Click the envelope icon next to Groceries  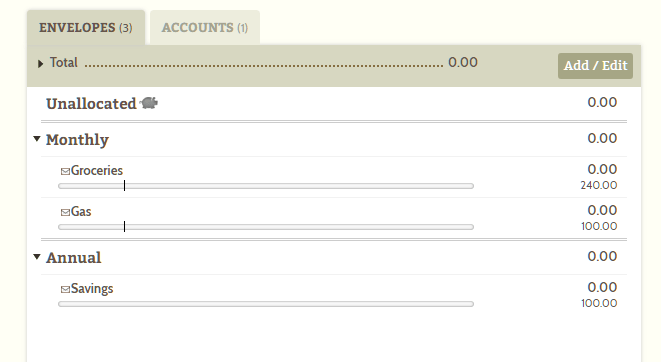65,171
